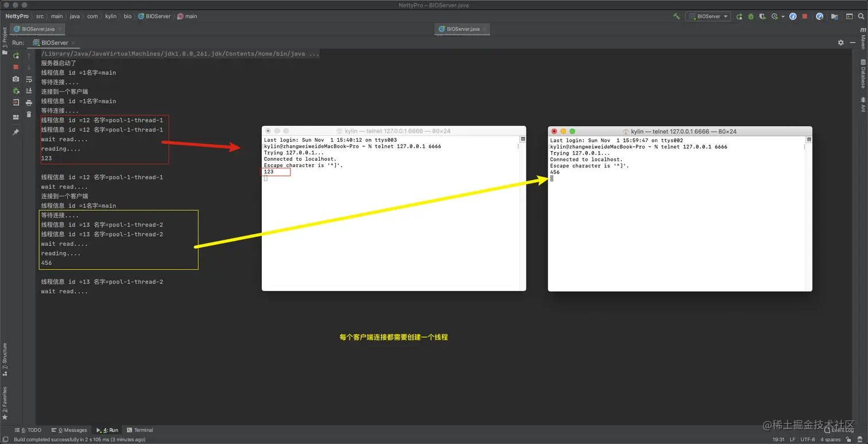Viewport: 868px width, 444px height.
Task: Click the bio breadcrumb
Action: point(127,16)
